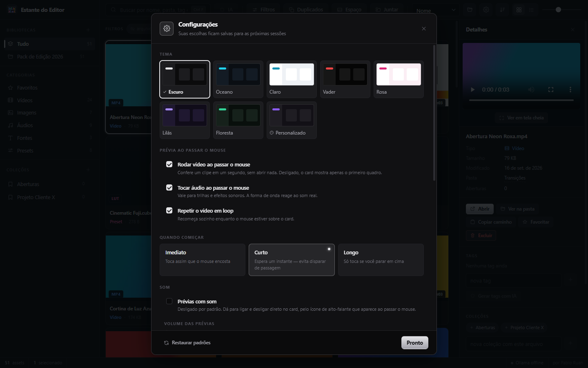Click Ver em tela cheia button
The width and height of the screenshot is (588, 368).
[521, 118]
